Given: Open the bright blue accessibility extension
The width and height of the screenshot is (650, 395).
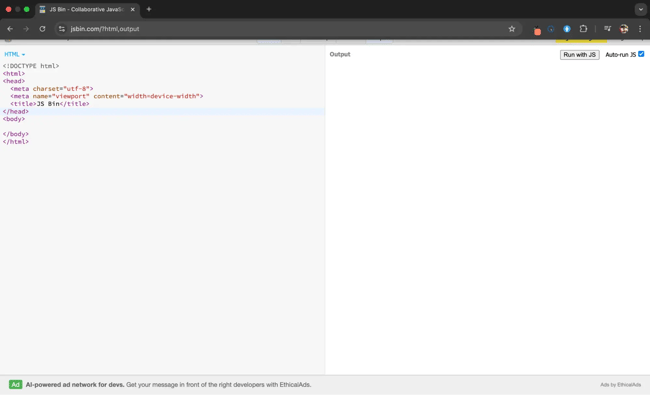Looking at the screenshot, I should [x=567, y=29].
